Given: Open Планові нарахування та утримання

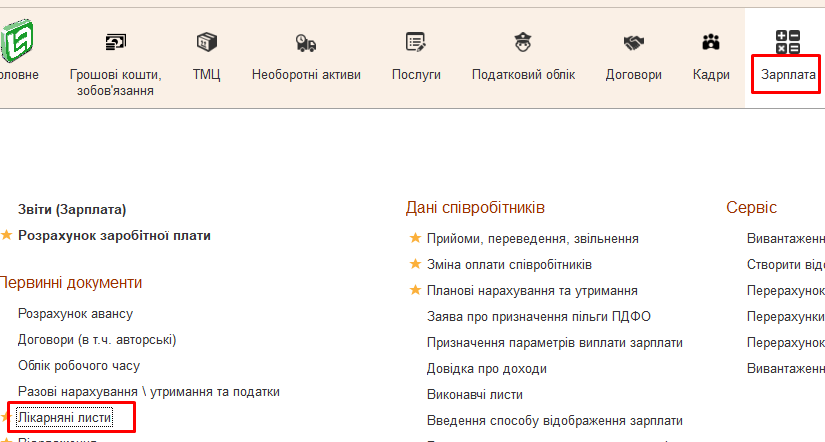Looking at the screenshot, I should pos(532,290).
